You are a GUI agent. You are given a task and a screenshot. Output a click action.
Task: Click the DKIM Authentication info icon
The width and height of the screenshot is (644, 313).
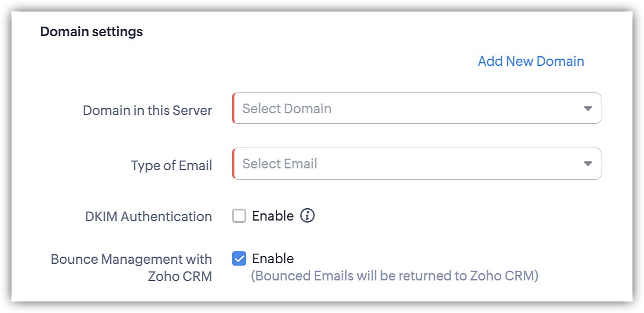307,216
